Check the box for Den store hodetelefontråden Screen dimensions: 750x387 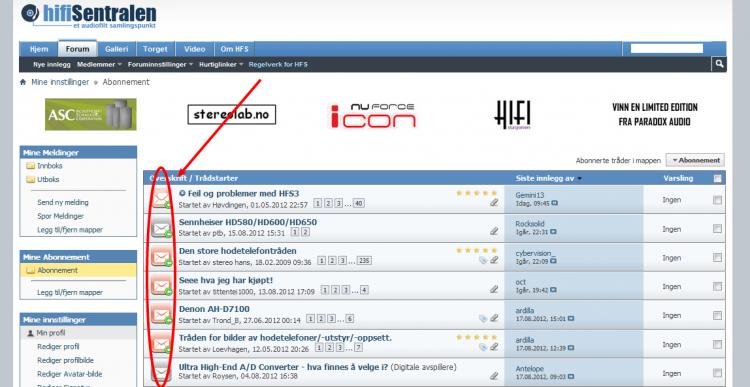click(717, 257)
